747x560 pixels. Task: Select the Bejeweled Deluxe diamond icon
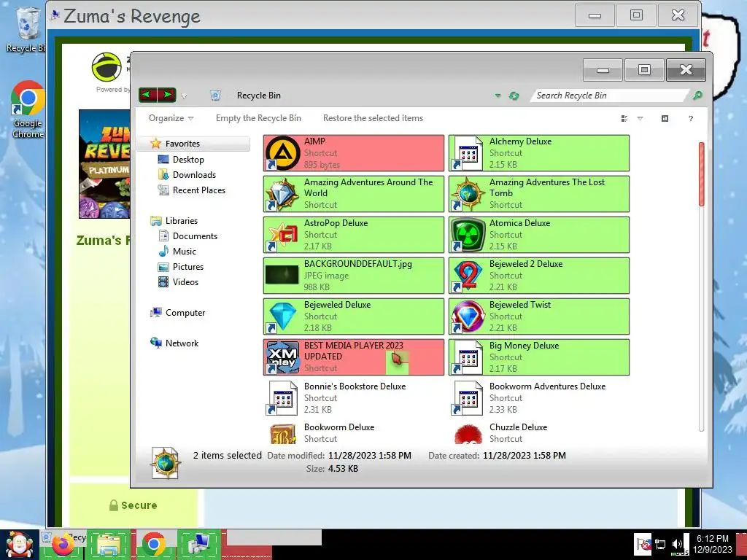pyautogui.click(x=282, y=316)
